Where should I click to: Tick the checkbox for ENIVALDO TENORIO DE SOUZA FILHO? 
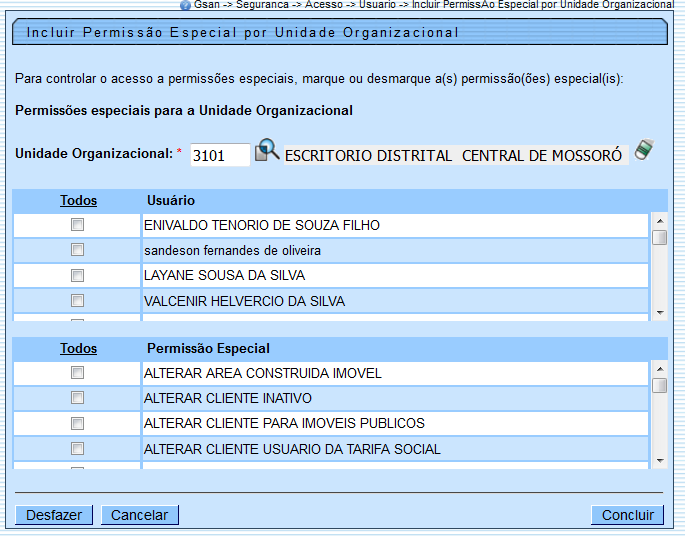pyautogui.click(x=77, y=225)
